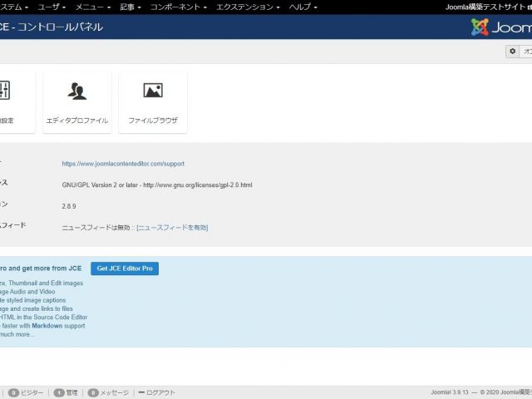532x399 pixels.
Task: Open the システム menu
Action: point(14,7)
